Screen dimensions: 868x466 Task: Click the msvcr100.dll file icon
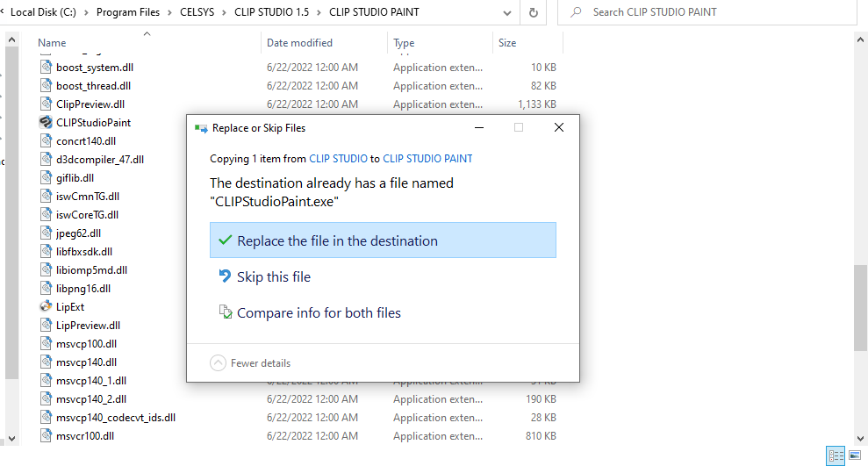tap(46, 436)
